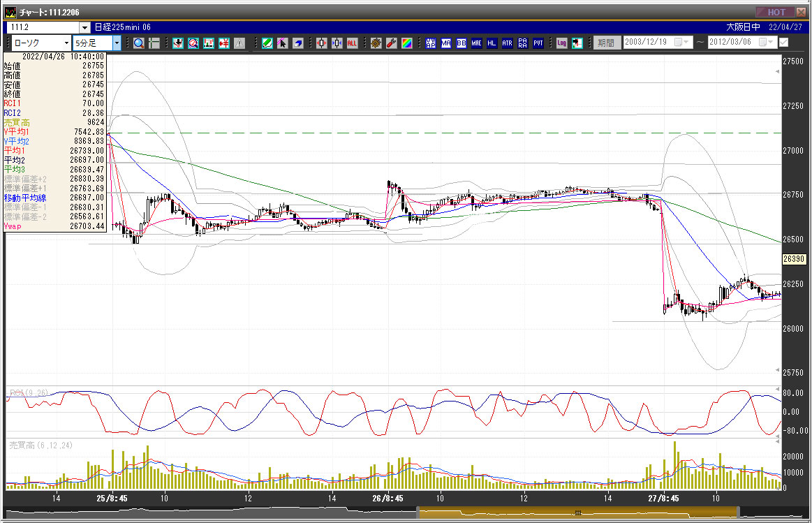
Task: Click the red ALL icon
Action: pyautogui.click(x=352, y=43)
